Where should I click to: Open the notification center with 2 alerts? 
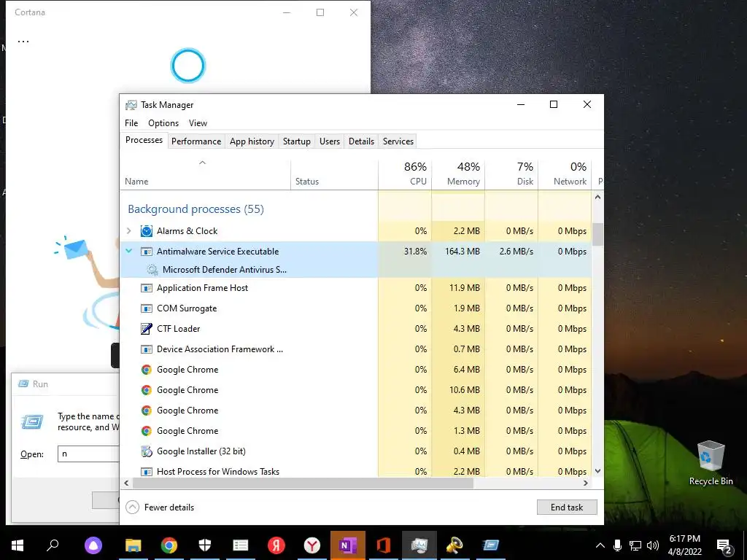pos(724,546)
